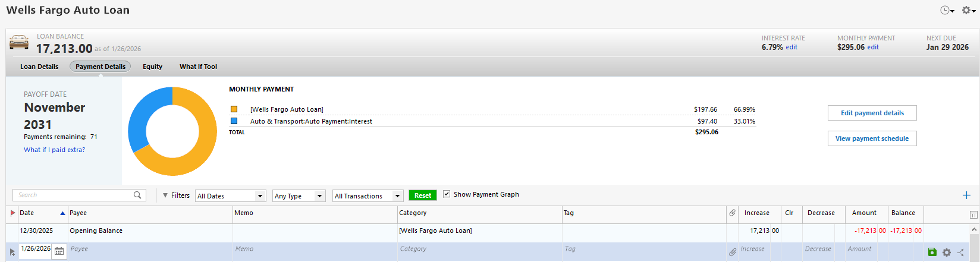Switch to the Loan Details tab
The width and height of the screenshot is (980, 262).
tap(39, 67)
